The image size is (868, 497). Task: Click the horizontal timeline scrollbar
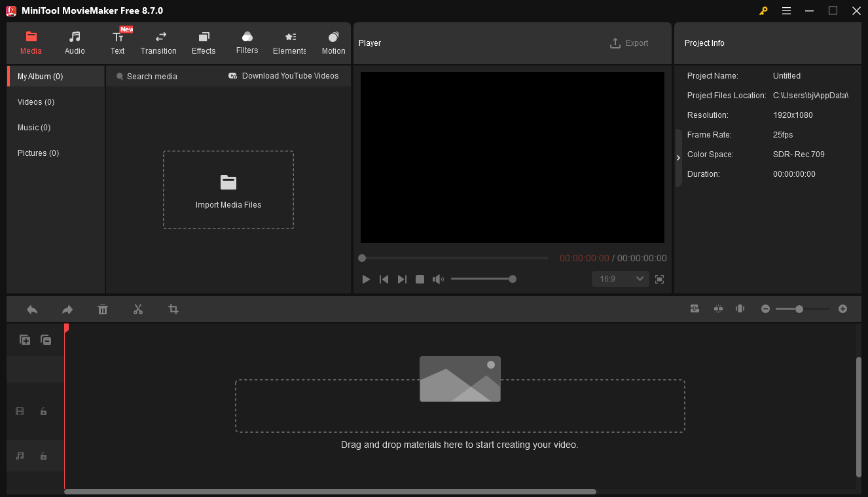330,492
